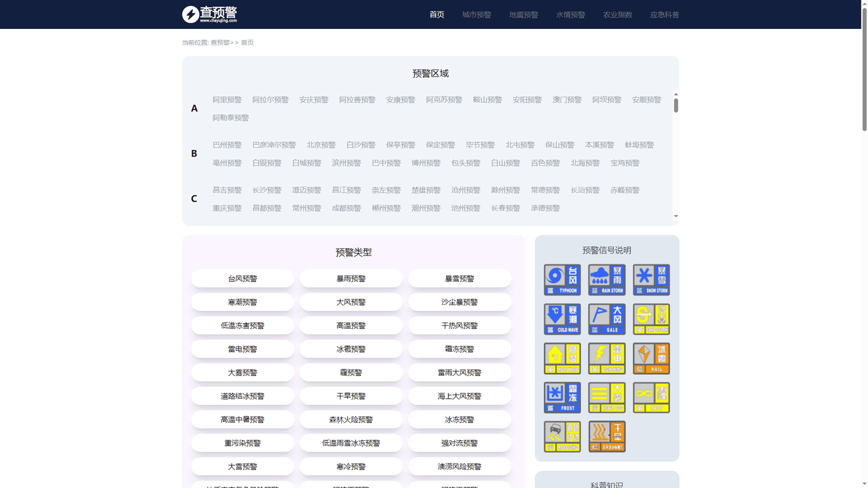Open the 重庆预警 region link
Screen dimensions: 868x488
click(227, 208)
